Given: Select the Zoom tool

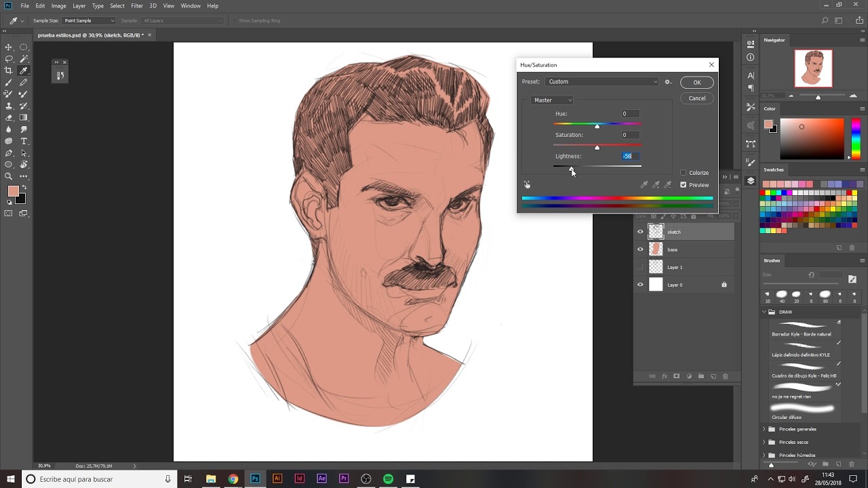Looking at the screenshot, I should pos(9,176).
